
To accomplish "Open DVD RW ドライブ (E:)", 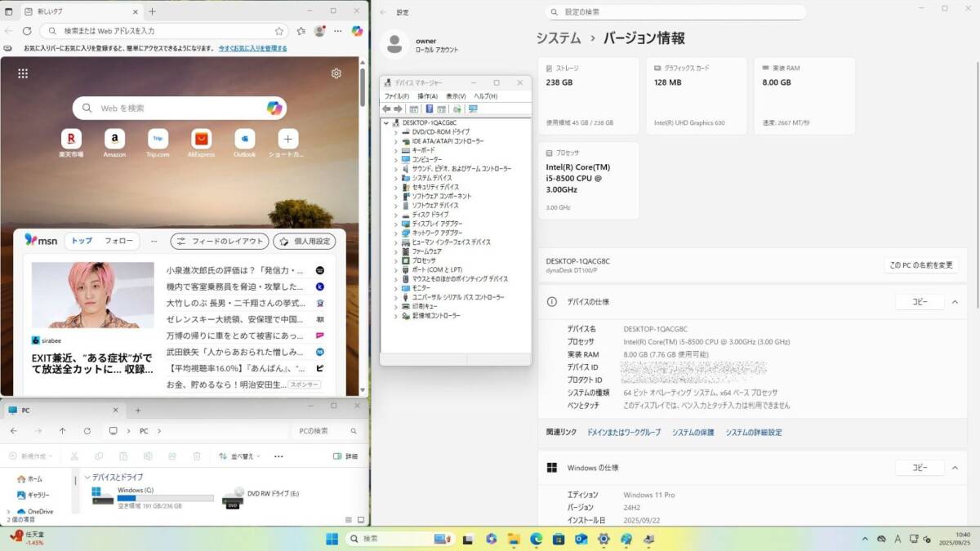I will 261,496.
